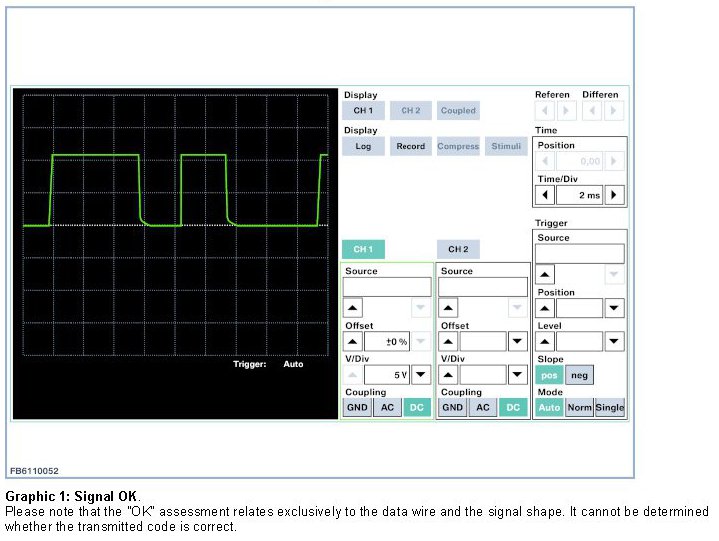This screenshot has width=719, height=541.
Task: Select the CH 1 channel settings tab
Action: point(363,249)
